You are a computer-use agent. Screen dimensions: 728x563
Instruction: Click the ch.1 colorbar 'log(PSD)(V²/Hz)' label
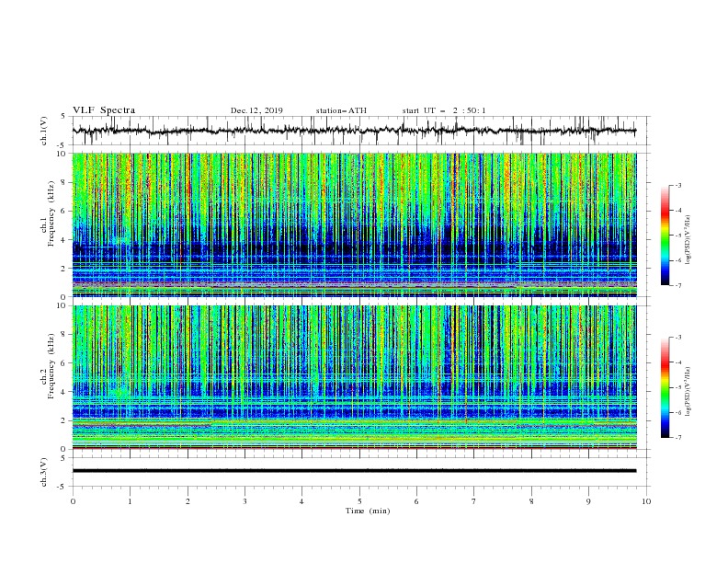pyautogui.click(x=688, y=240)
